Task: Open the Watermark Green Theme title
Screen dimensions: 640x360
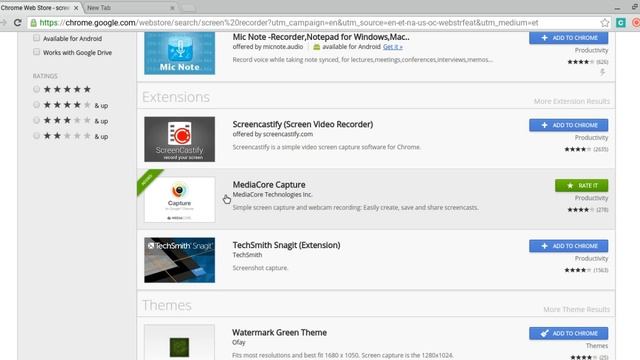Action: point(279,332)
